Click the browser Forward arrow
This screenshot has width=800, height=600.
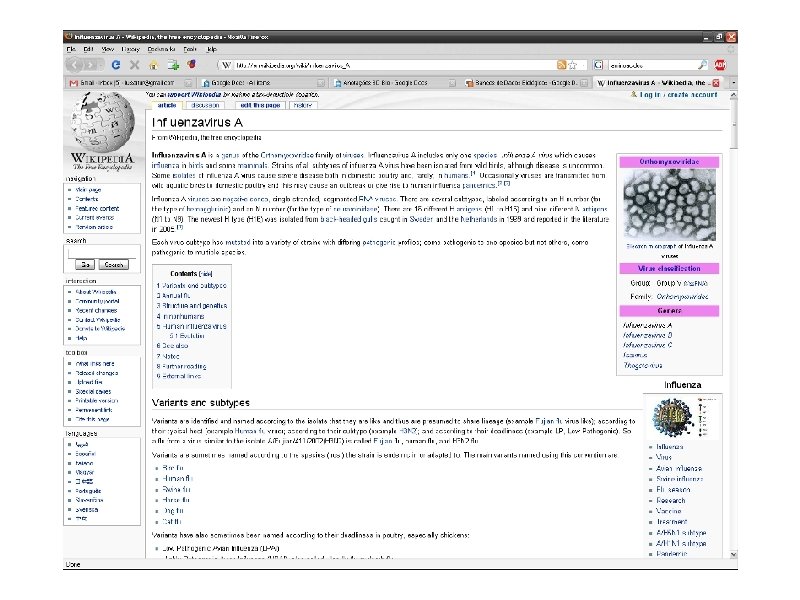[92, 65]
